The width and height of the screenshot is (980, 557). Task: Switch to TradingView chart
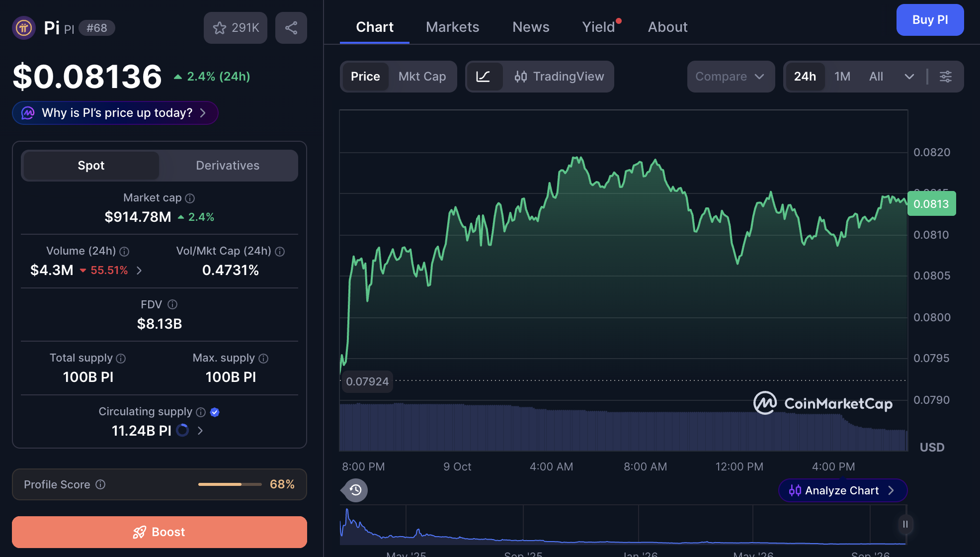pyautogui.click(x=559, y=77)
